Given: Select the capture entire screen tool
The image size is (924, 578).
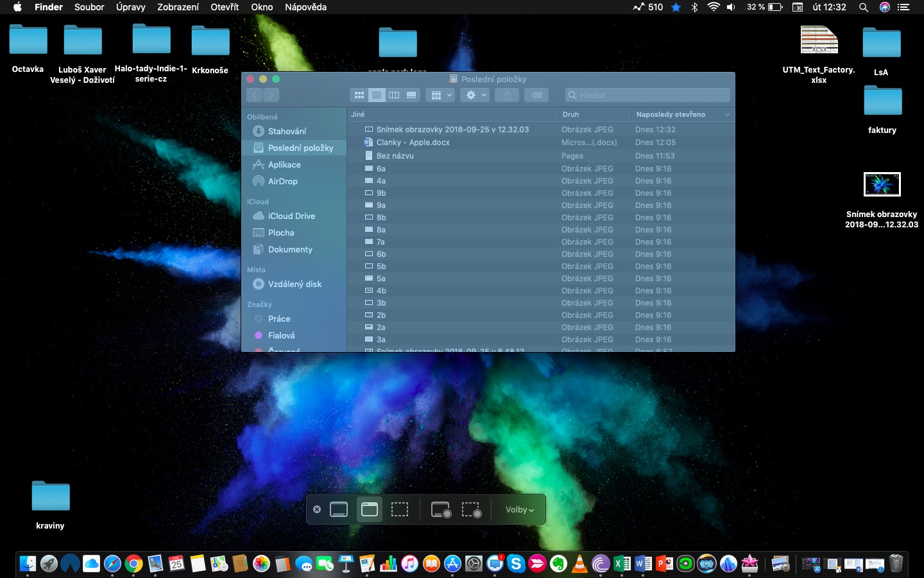Looking at the screenshot, I should click(x=338, y=509).
